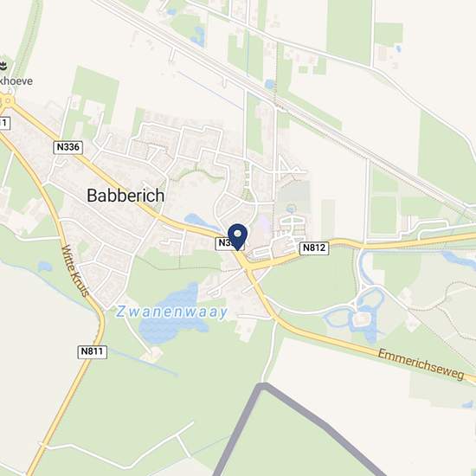Click the cropped road shield at left edge
Viewport: 476px width, 476px height.
[x=4, y=124]
